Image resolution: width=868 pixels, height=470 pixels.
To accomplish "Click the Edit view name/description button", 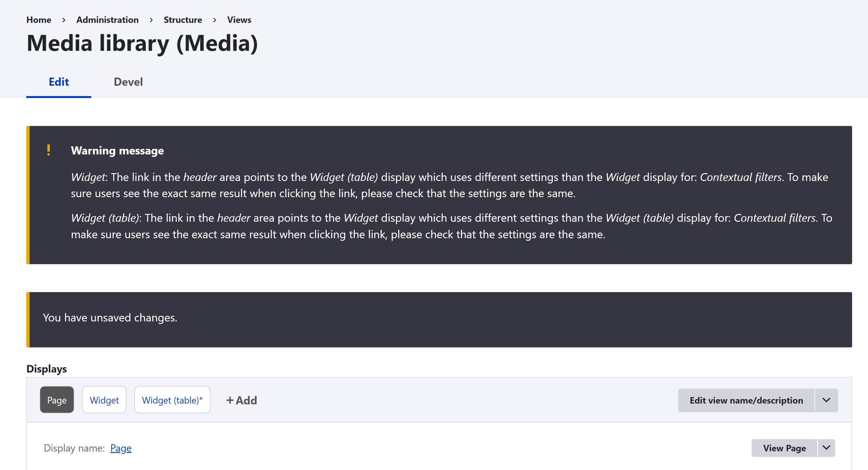I will [x=746, y=400].
